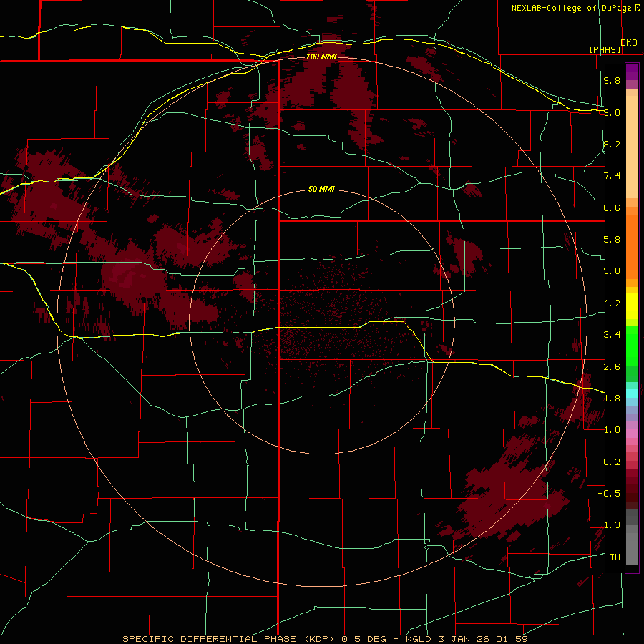The image size is (644, 644).
Task: Click the 0.2 value on the color scale
Action: (x=612, y=462)
